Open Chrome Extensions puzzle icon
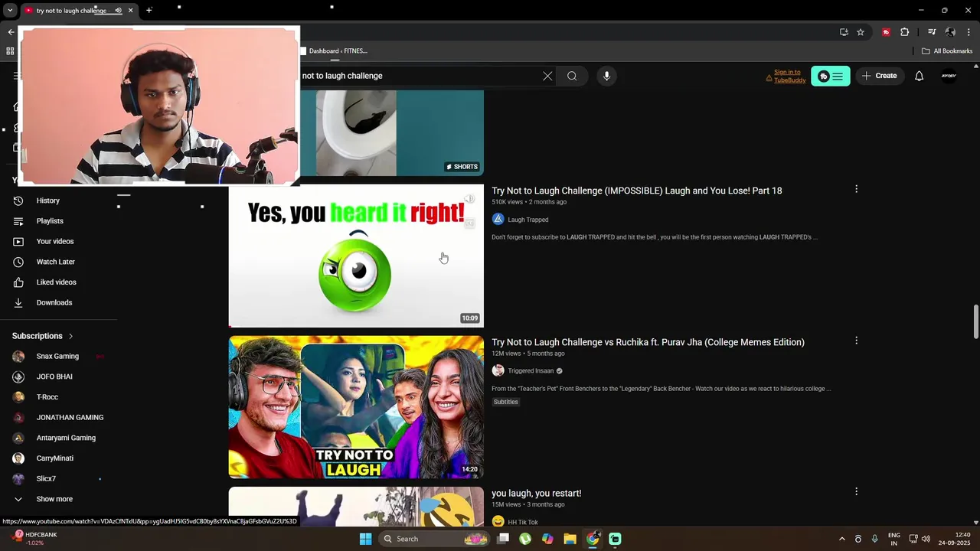The height and width of the screenshot is (551, 980). [904, 32]
